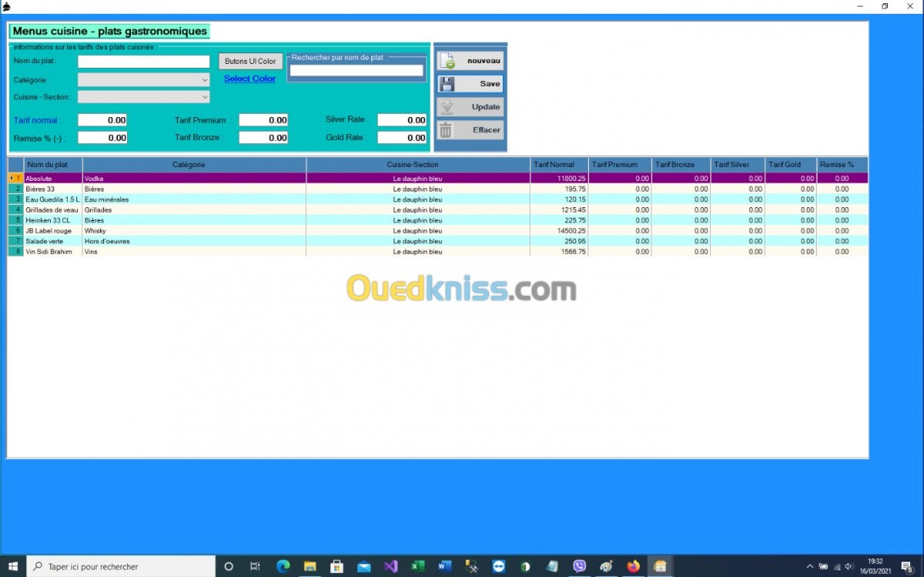
Task: Click into the Tarif Premium field
Action: (263, 120)
